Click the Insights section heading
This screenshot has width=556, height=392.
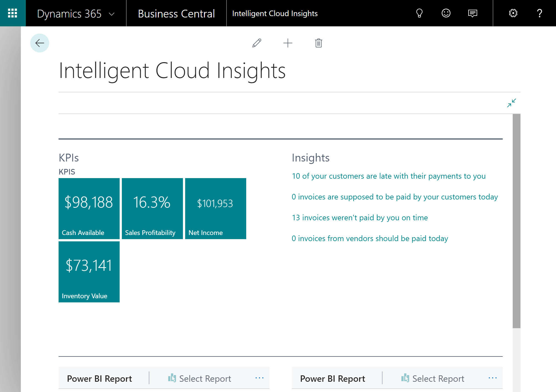tap(311, 158)
